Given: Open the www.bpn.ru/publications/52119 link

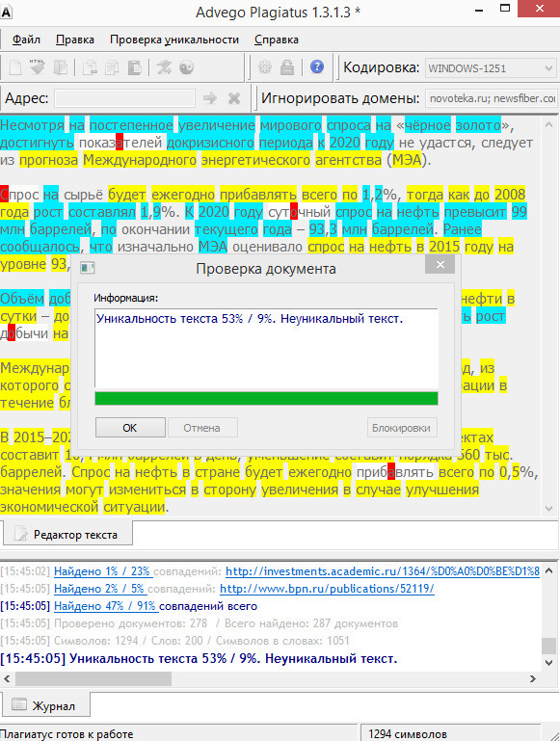Looking at the screenshot, I should point(327,589).
